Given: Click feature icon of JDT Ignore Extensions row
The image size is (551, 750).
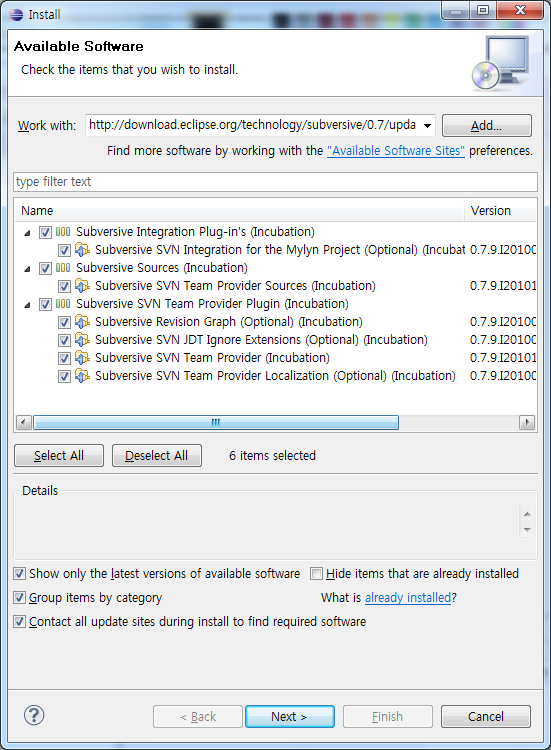Looking at the screenshot, I should 82,340.
